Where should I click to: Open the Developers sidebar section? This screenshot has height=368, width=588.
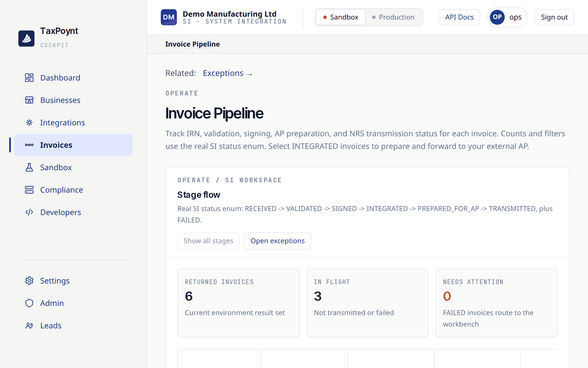point(73,212)
